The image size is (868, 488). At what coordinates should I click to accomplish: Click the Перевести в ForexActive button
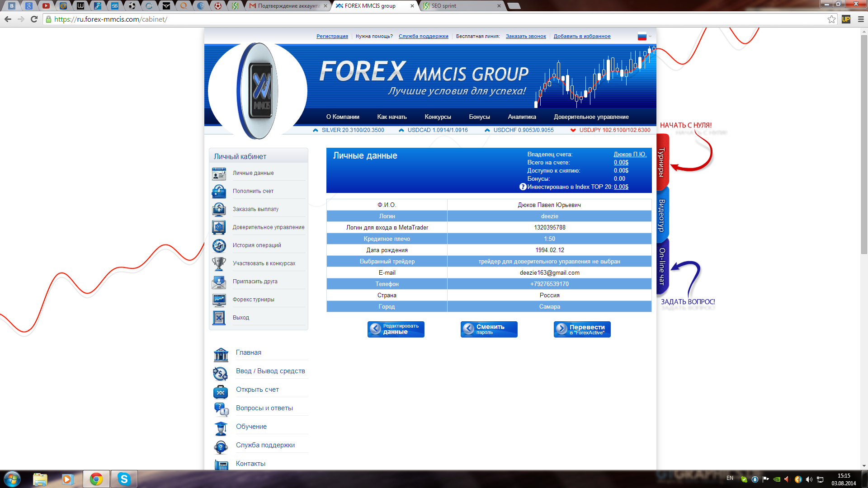coord(582,329)
